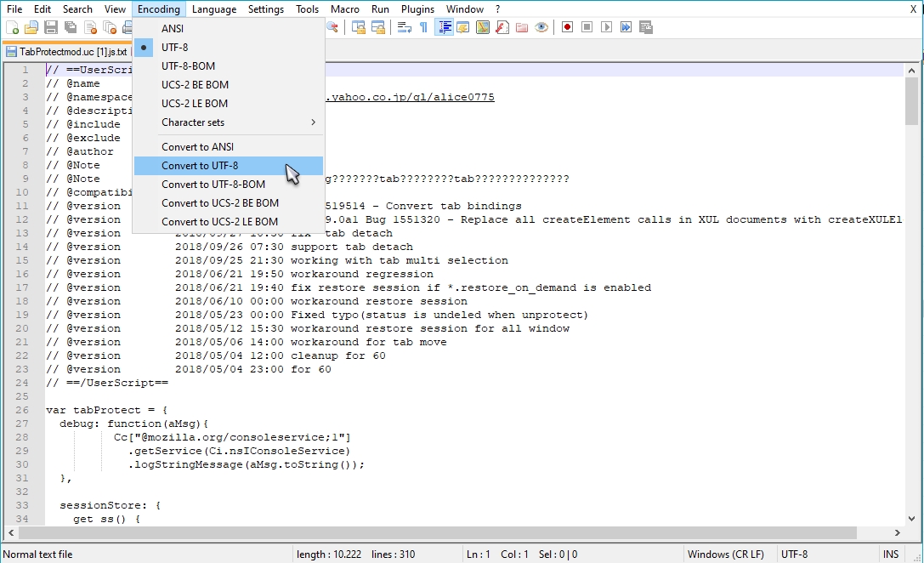Click the New file toolbar icon
Screen dimensions: 924x563
click(13, 28)
